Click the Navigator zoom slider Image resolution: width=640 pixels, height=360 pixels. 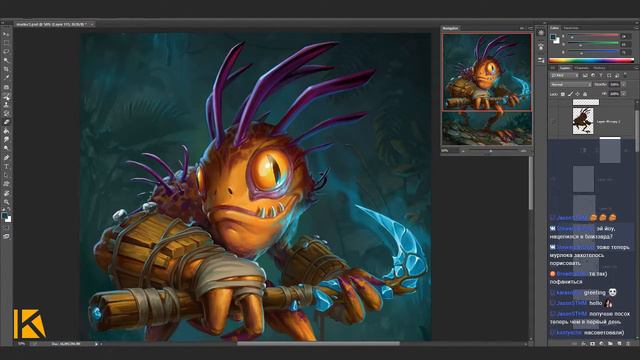click(x=491, y=151)
